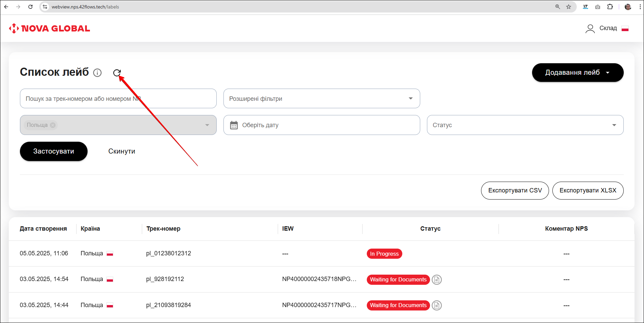The width and height of the screenshot is (644, 323).
Task: Click the Nova Global logo
Action: [x=49, y=28]
